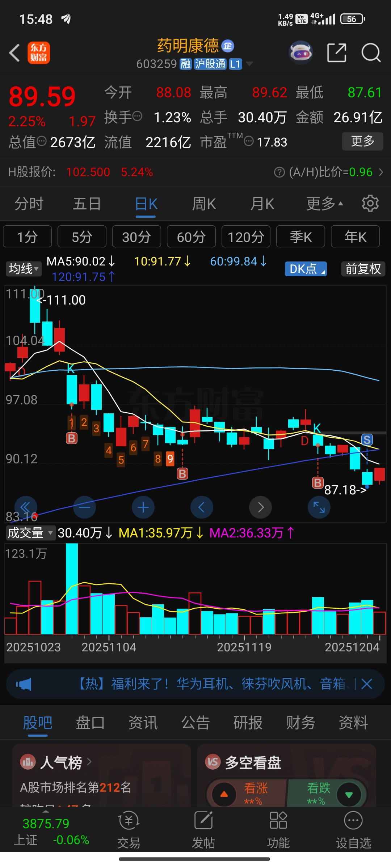The height and width of the screenshot is (868, 391).
Task: Open the 研报 tab
Action: point(248,723)
